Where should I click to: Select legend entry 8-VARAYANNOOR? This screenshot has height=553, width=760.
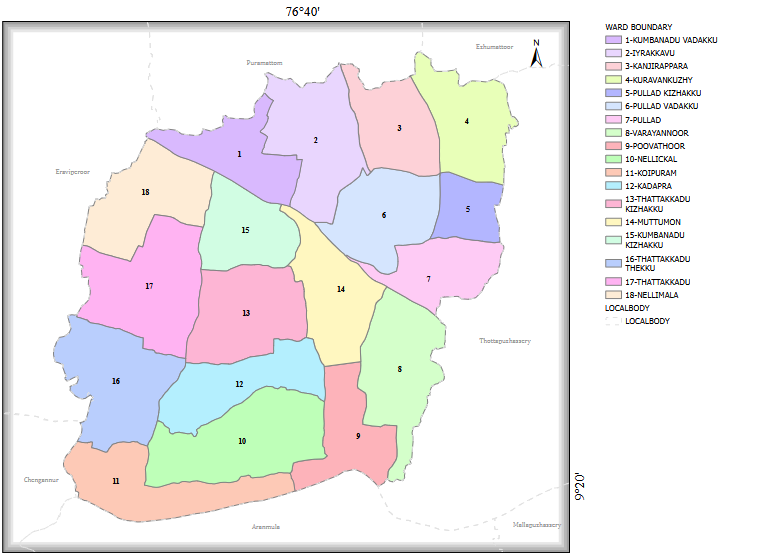click(x=657, y=133)
